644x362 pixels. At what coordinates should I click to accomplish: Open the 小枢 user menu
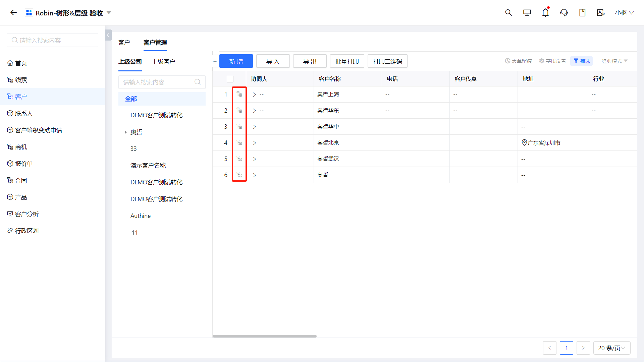pos(624,13)
